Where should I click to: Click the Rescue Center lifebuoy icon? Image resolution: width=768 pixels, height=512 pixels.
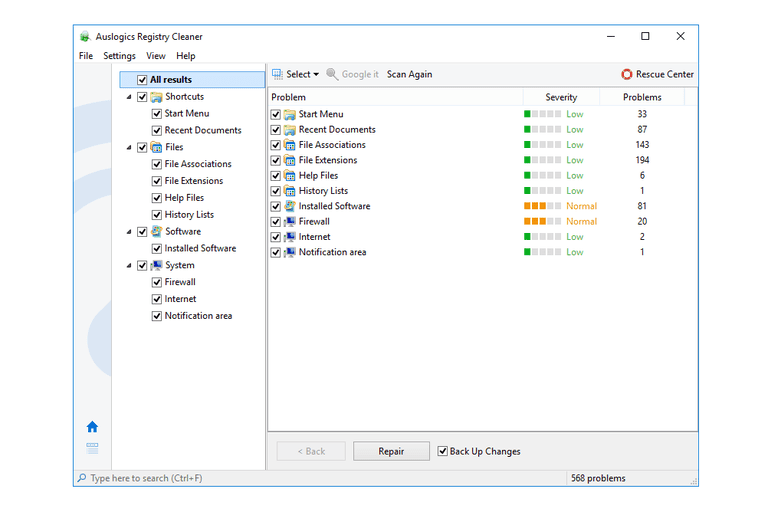pyautogui.click(x=626, y=74)
